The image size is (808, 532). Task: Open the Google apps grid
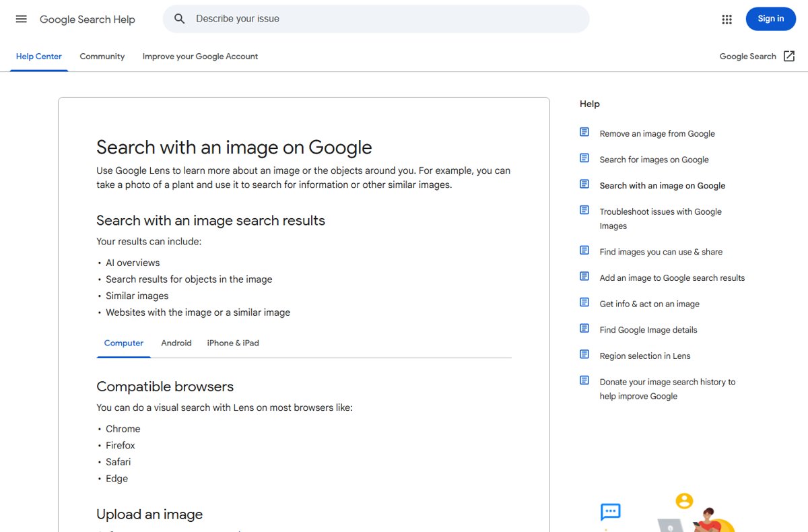[727, 20]
